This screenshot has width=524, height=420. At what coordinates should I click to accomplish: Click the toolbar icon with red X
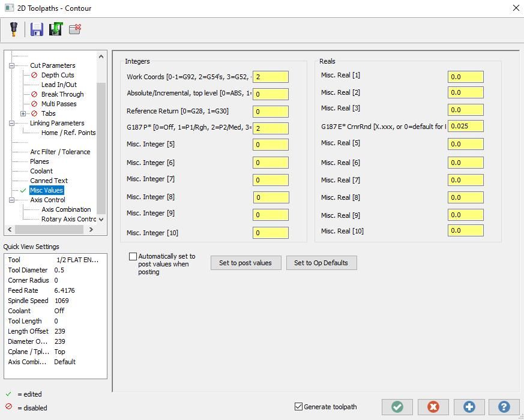click(75, 29)
